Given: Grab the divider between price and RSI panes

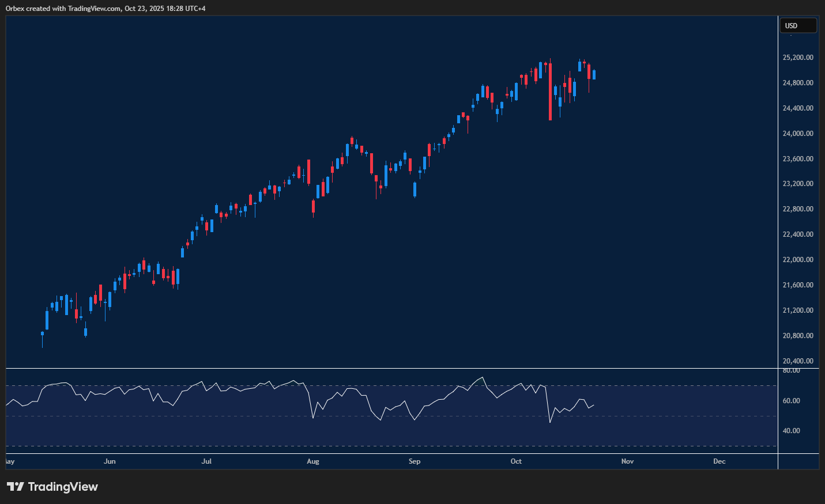Looking at the screenshot, I should pos(392,368).
